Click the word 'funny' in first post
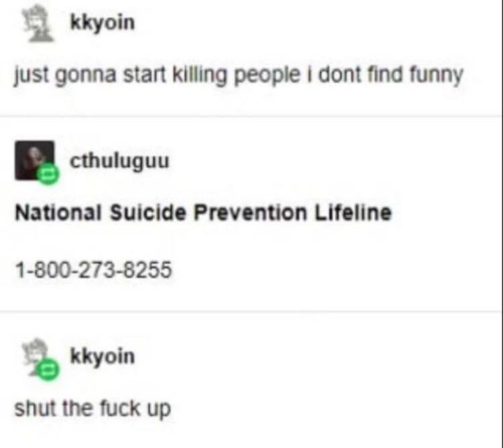The height and width of the screenshot is (448, 503). 436,76
